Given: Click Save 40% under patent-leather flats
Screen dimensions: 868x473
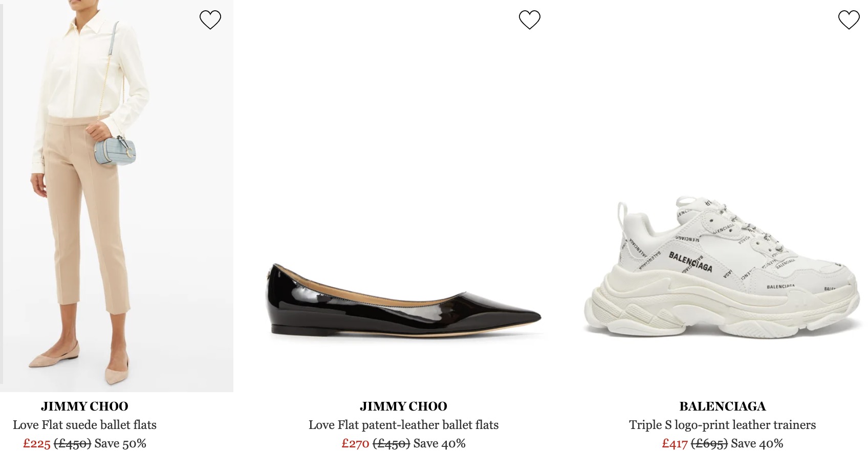Looking at the screenshot, I should 440,444.
